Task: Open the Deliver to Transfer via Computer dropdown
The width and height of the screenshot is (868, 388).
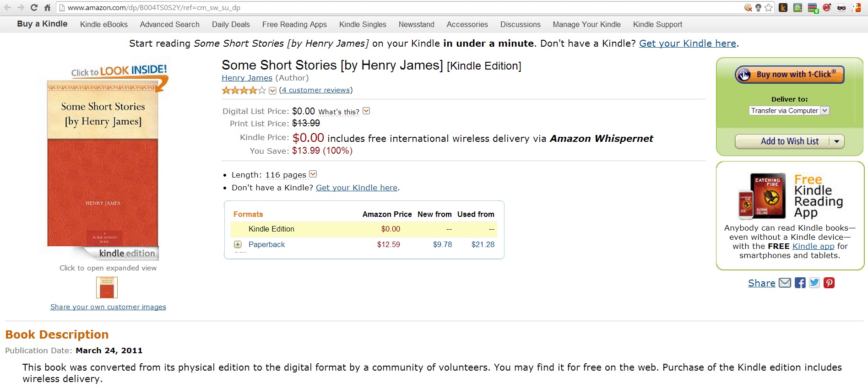Action: (789, 111)
